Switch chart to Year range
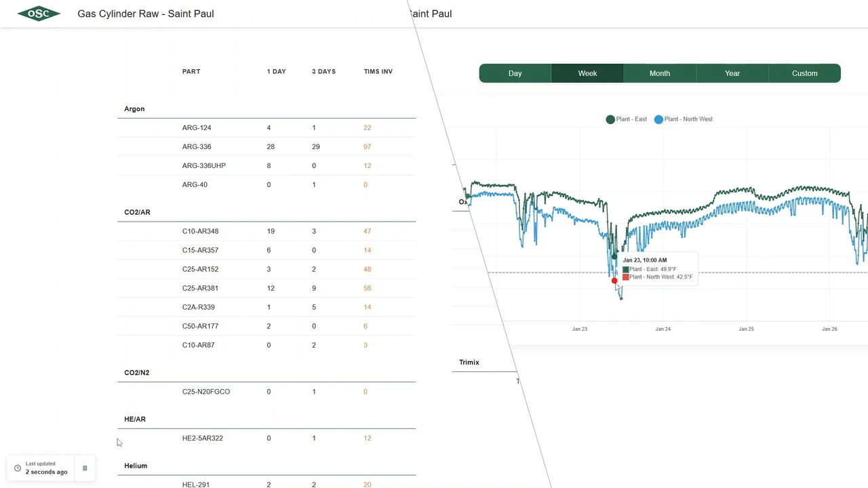Image resolution: width=868 pixels, height=488 pixels. pyautogui.click(x=732, y=73)
